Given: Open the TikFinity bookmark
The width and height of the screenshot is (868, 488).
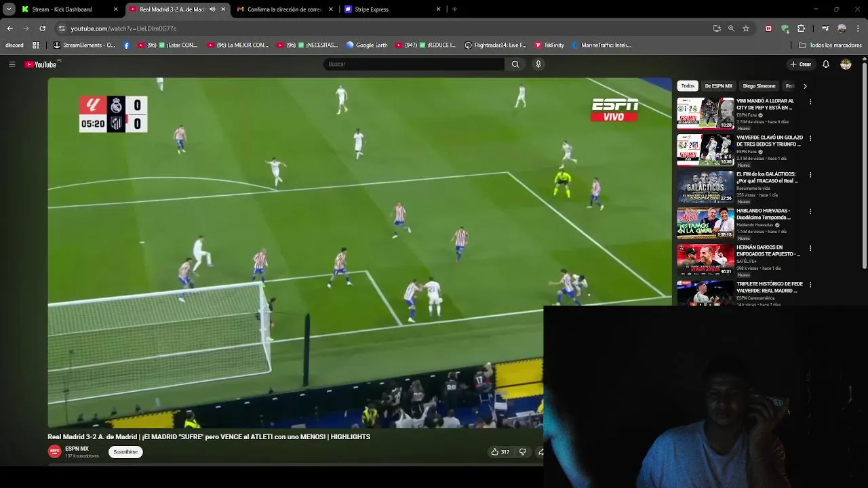Looking at the screenshot, I should (x=549, y=45).
